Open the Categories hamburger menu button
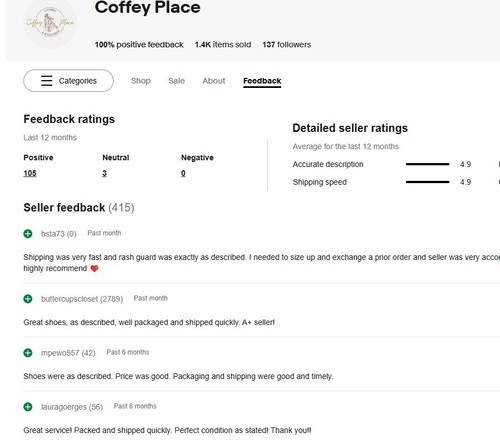Viewport: 500px width, 443px height. [x=68, y=81]
